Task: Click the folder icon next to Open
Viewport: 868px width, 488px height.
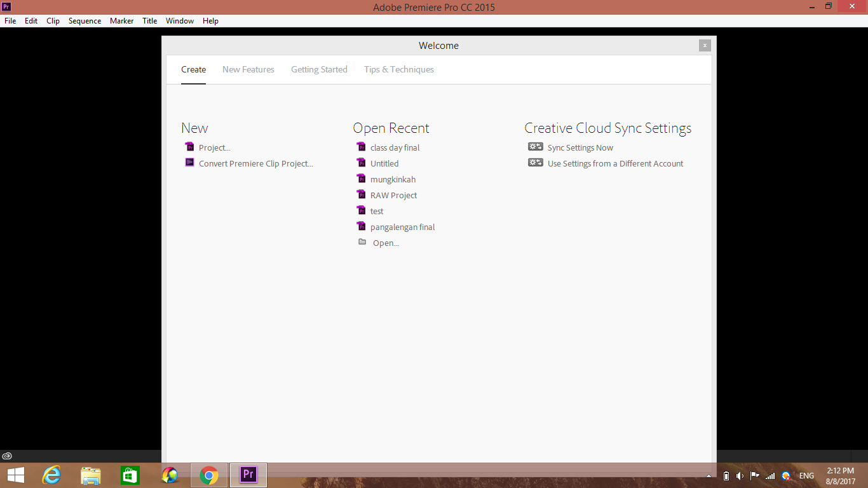Action: pos(362,241)
